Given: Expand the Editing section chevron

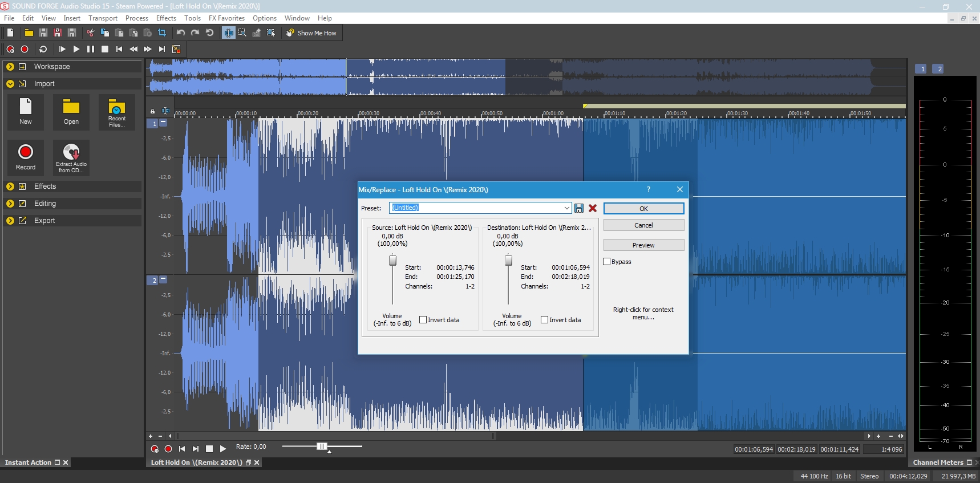Looking at the screenshot, I should (x=10, y=204).
